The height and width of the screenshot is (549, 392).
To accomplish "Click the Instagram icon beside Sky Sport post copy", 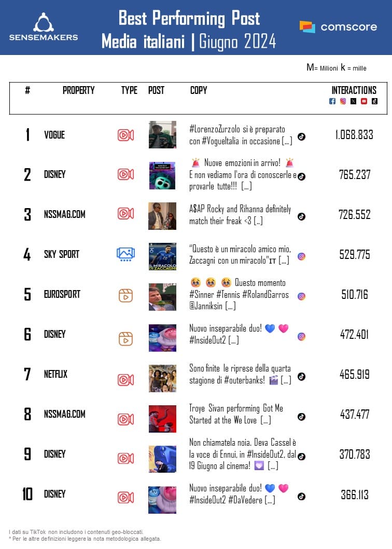I will pyautogui.click(x=301, y=256).
